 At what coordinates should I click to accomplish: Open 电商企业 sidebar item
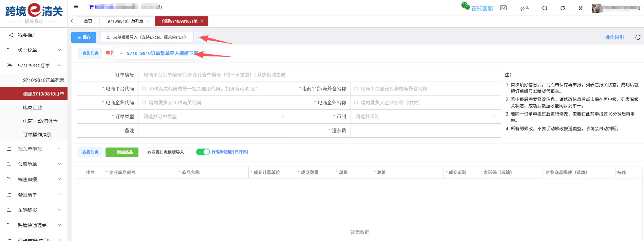[x=34, y=107]
